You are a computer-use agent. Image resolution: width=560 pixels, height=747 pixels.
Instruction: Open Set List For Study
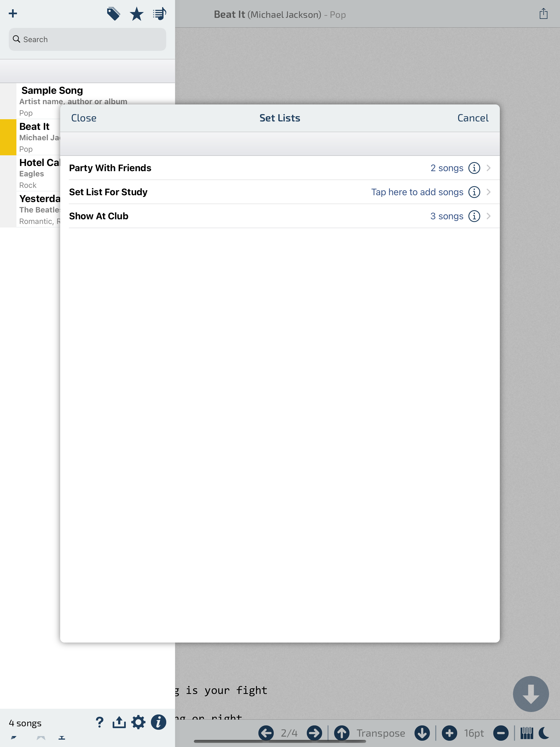pyautogui.click(x=280, y=192)
